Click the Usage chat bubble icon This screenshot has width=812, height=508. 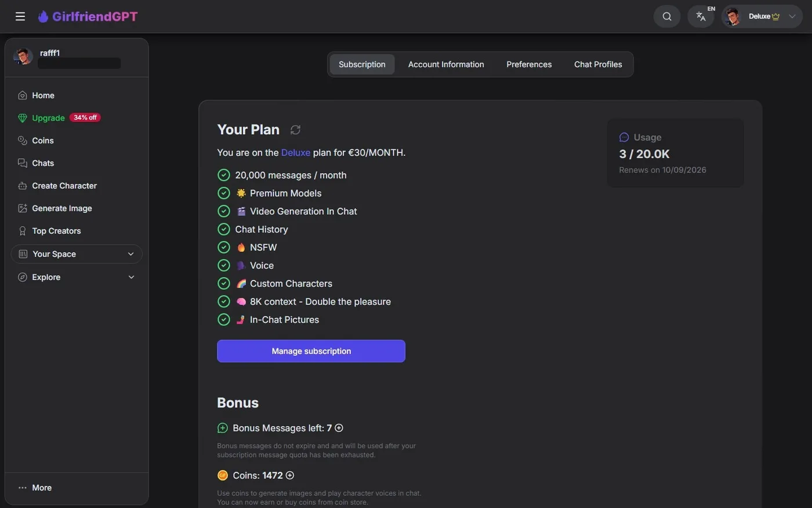pos(624,138)
